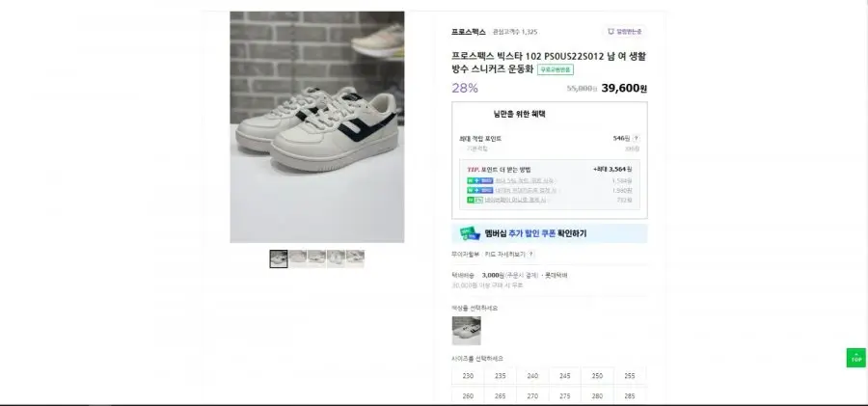Click the membership 추가 할인 쿠폰 확인하기 banner
The image size is (868, 406).
point(550,233)
